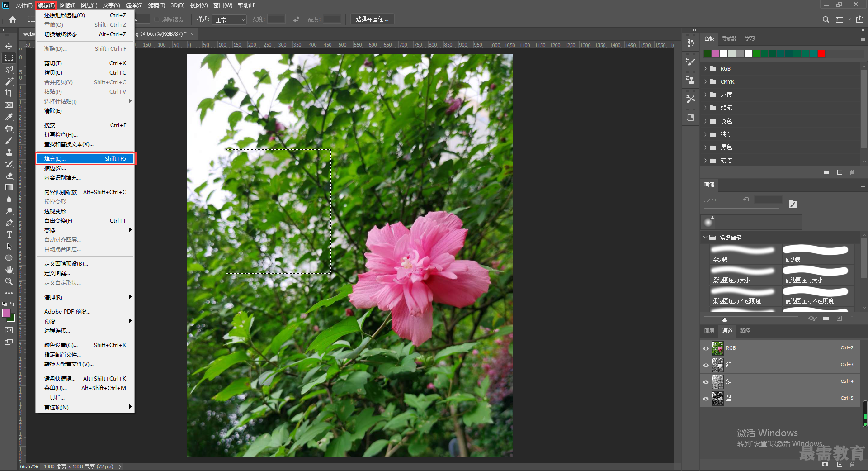Switch to the 导航器 tab
This screenshot has width=868, height=471.
click(x=729, y=38)
